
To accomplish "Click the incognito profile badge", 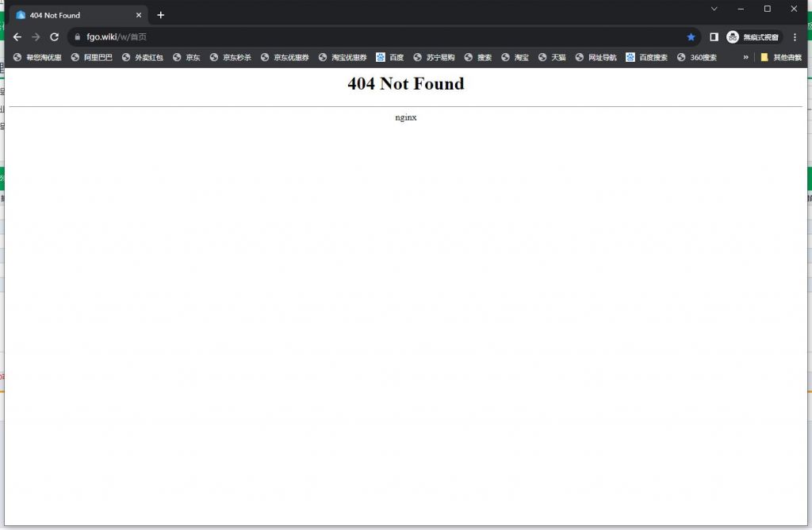I will (x=753, y=36).
